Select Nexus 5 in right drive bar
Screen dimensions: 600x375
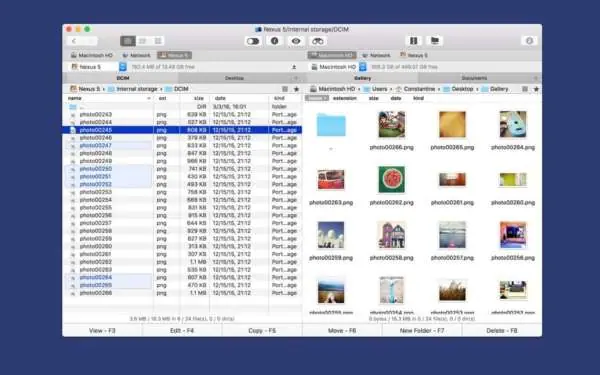pos(414,55)
